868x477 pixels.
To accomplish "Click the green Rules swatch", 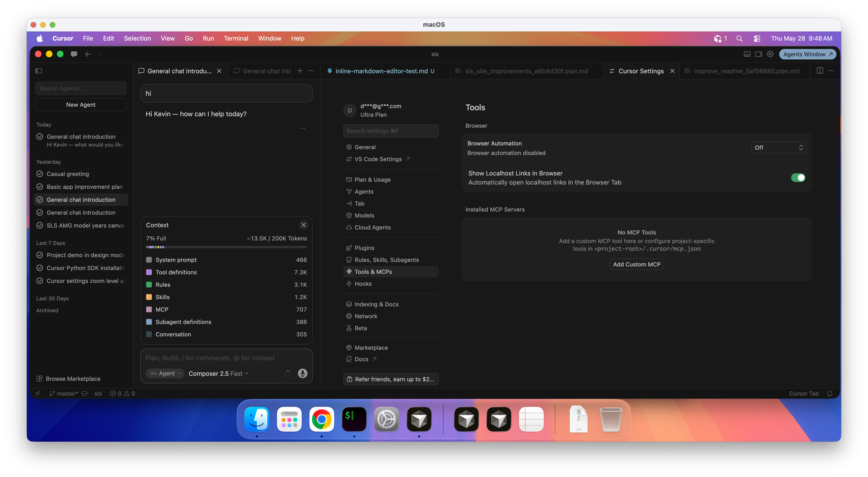I will (x=149, y=285).
